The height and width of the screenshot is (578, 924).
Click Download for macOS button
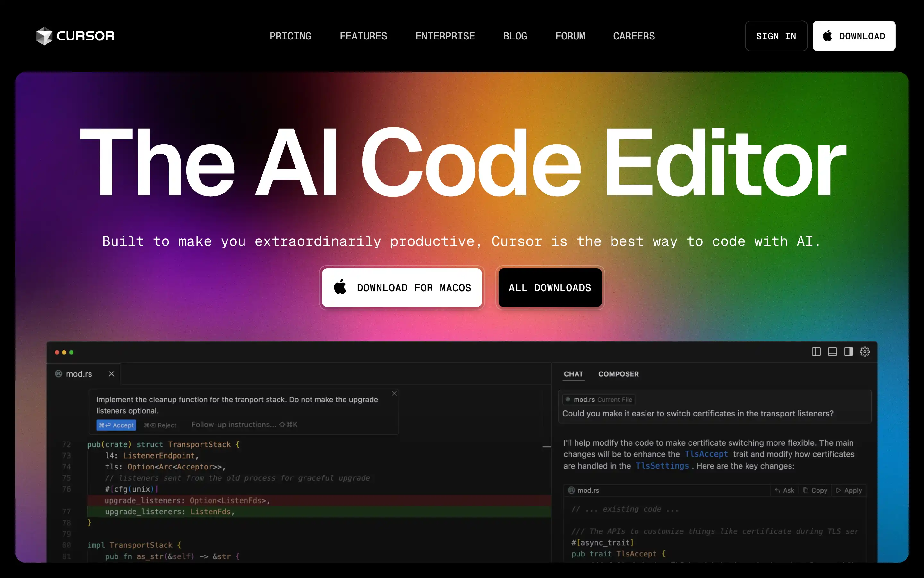[x=402, y=287]
